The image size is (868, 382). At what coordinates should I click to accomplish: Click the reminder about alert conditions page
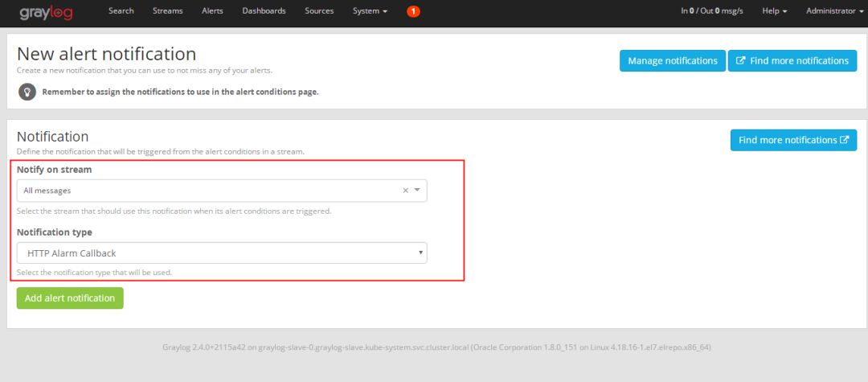pyautogui.click(x=181, y=92)
